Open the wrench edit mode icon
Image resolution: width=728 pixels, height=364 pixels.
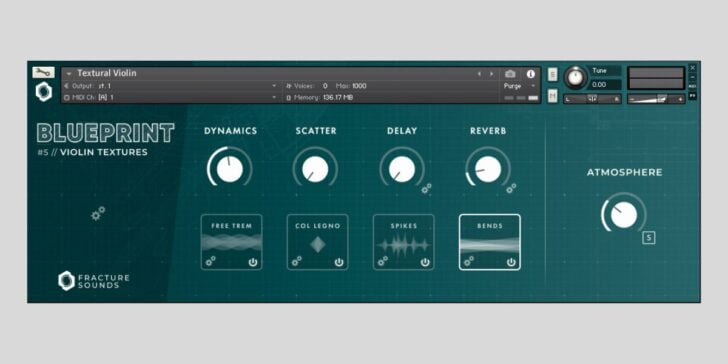(43, 72)
